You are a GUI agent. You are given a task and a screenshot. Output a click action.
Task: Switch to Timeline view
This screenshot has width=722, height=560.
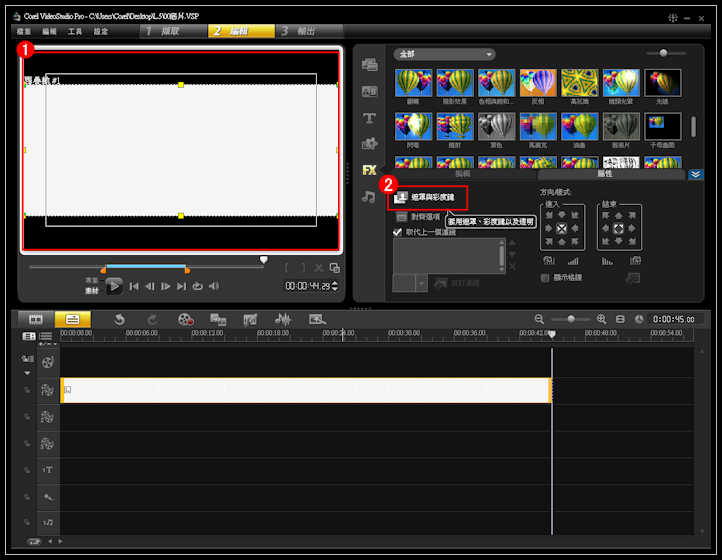pos(73,319)
